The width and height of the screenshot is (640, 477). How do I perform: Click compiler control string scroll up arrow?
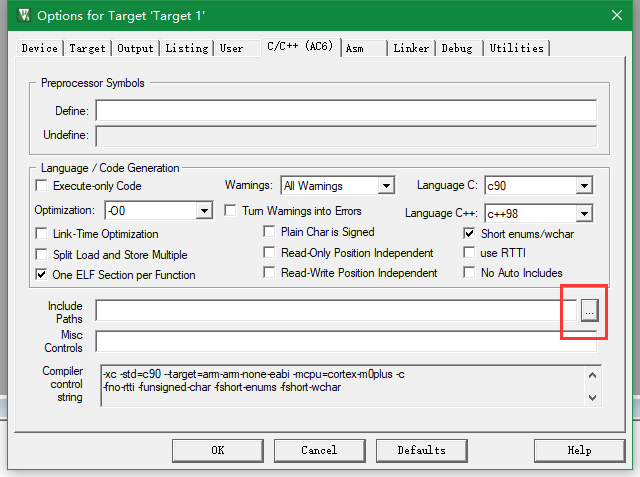click(x=593, y=375)
